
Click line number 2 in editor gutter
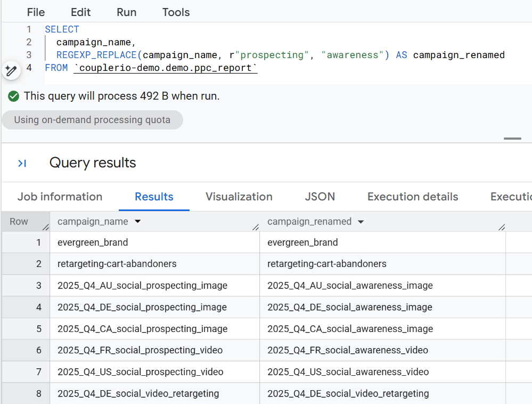[29, 42]
